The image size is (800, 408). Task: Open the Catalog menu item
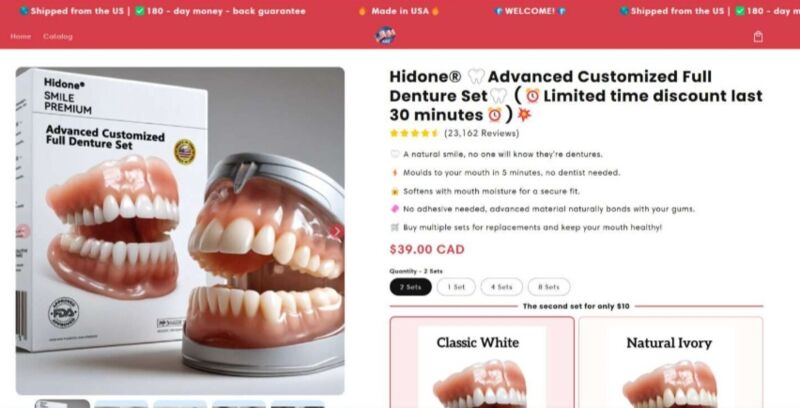[58, 36]
